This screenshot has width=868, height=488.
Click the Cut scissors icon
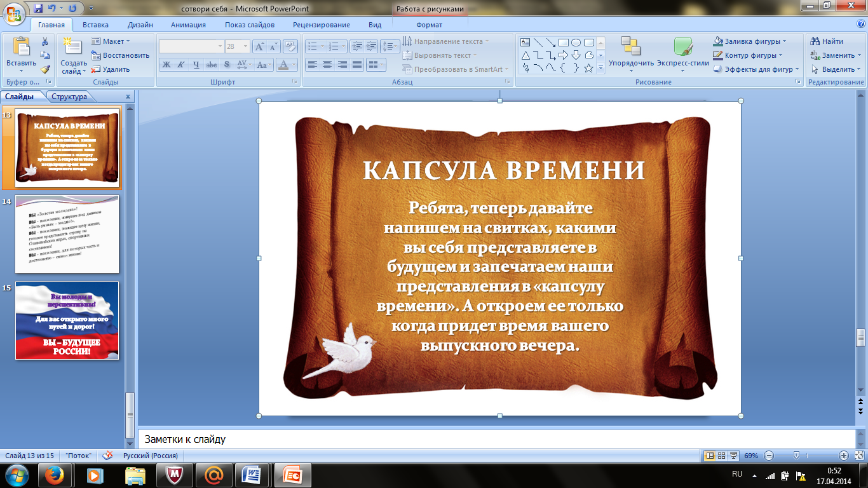[45, 41]
